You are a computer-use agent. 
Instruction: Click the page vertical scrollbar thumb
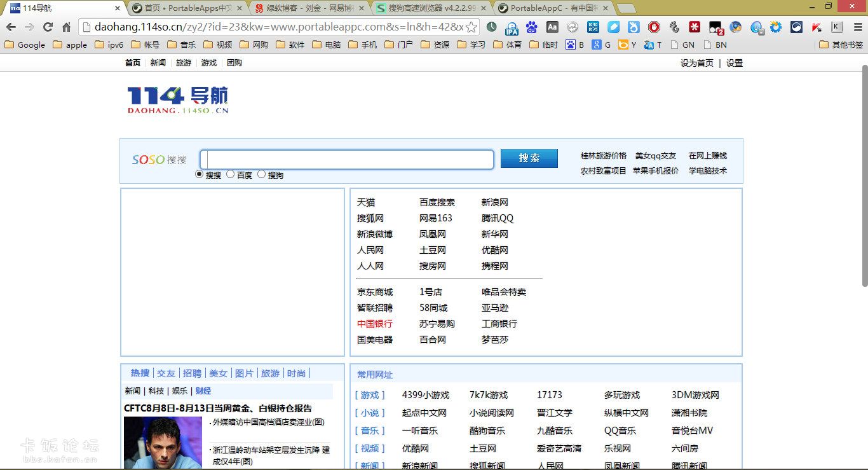coord(864,175)
